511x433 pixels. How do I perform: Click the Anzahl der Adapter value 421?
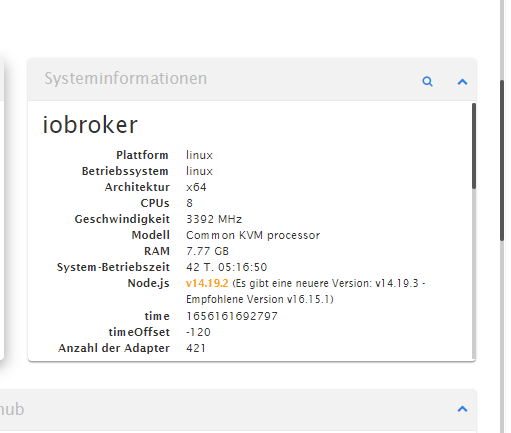tap(196, 348)
